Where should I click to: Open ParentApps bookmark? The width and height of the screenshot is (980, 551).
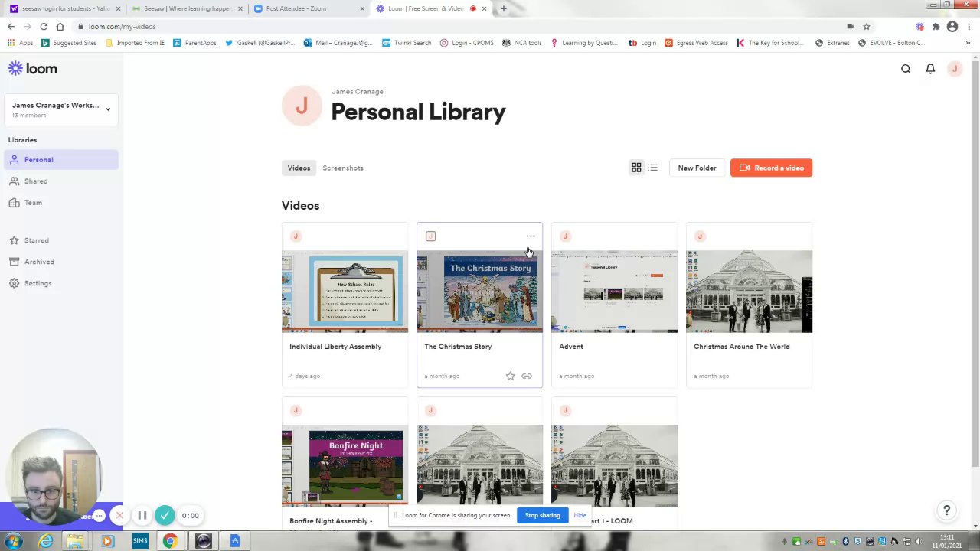[x=194, y=43]
